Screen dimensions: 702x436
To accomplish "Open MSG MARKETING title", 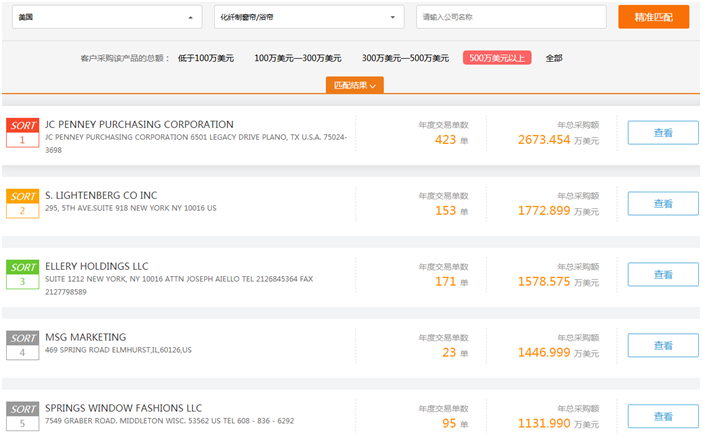I will point(86,337).
